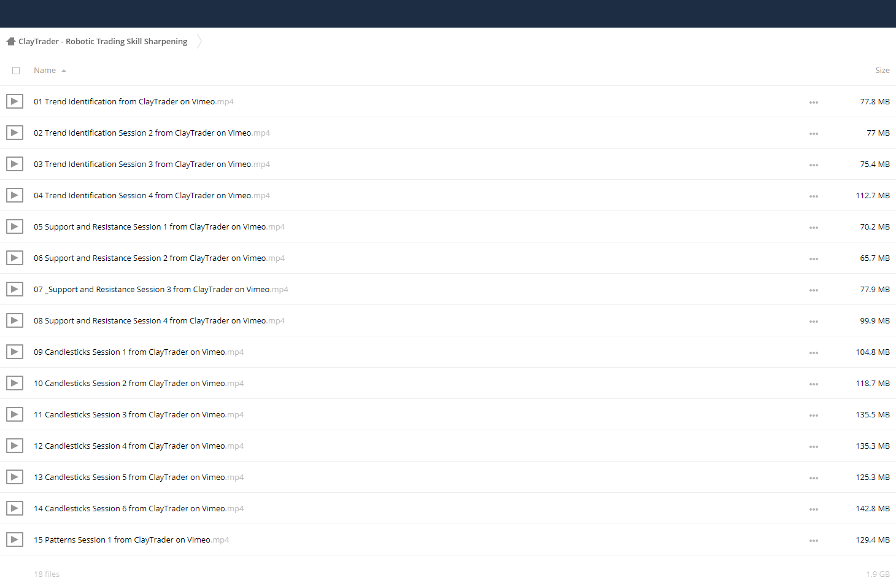Open file 02 Trend Identification Session 2
Viewport: 896px width, 588px height.
click(152, 133)
